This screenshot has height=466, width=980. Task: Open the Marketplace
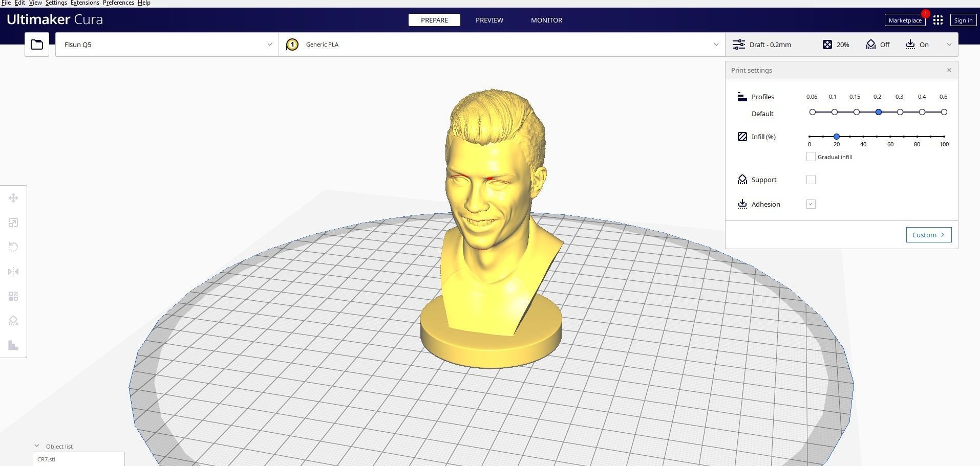click(x=905, y=20)
